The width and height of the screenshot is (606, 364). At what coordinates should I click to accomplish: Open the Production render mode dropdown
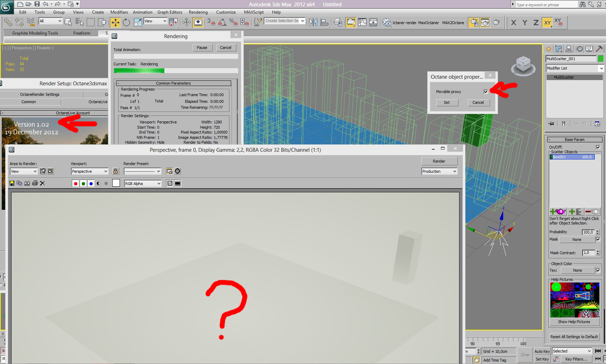(439, 171)
